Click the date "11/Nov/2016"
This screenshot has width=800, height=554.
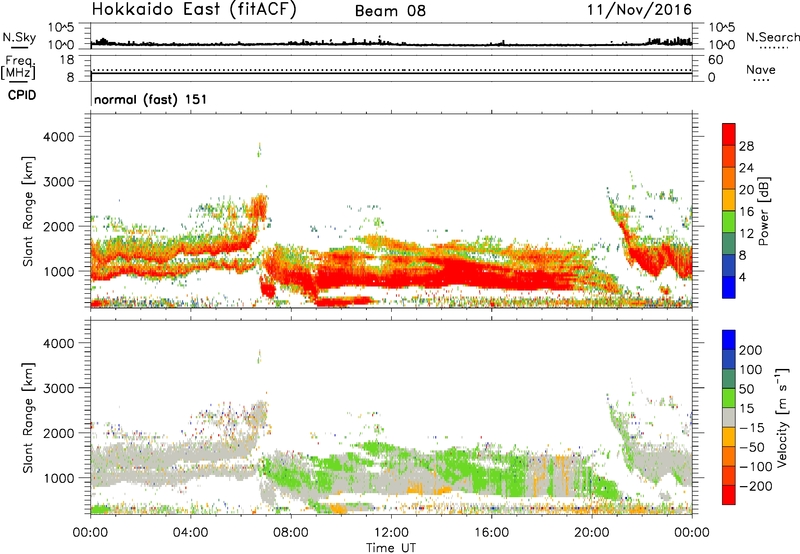point(639,9)
